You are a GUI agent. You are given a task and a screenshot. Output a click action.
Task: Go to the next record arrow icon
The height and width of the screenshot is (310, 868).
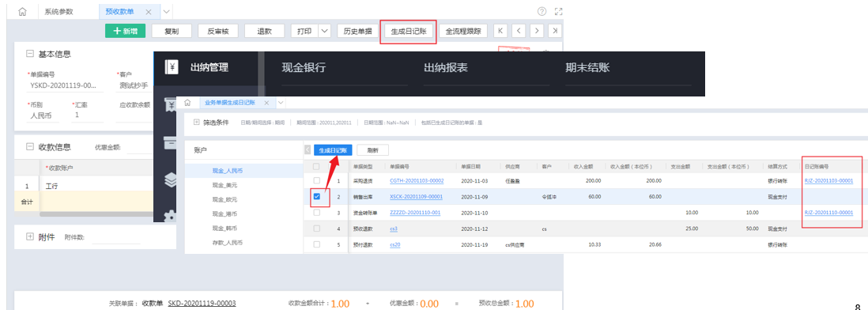[x=537, y=31]
